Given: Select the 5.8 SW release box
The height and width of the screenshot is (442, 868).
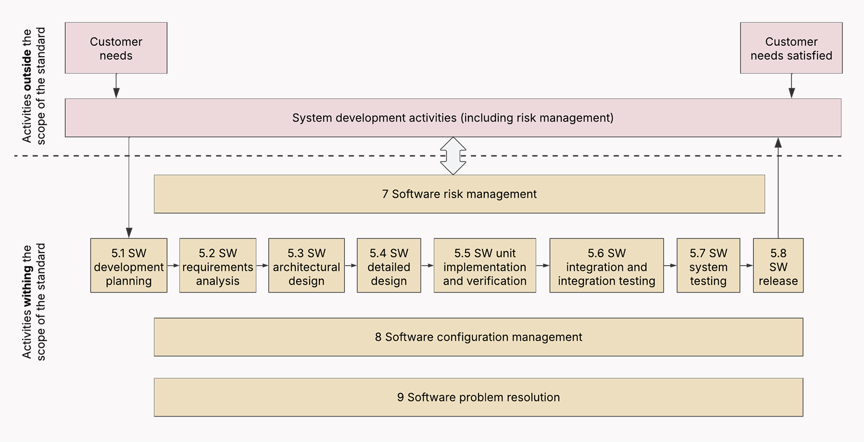Looking at the screenshot, I should coord(778,266).
